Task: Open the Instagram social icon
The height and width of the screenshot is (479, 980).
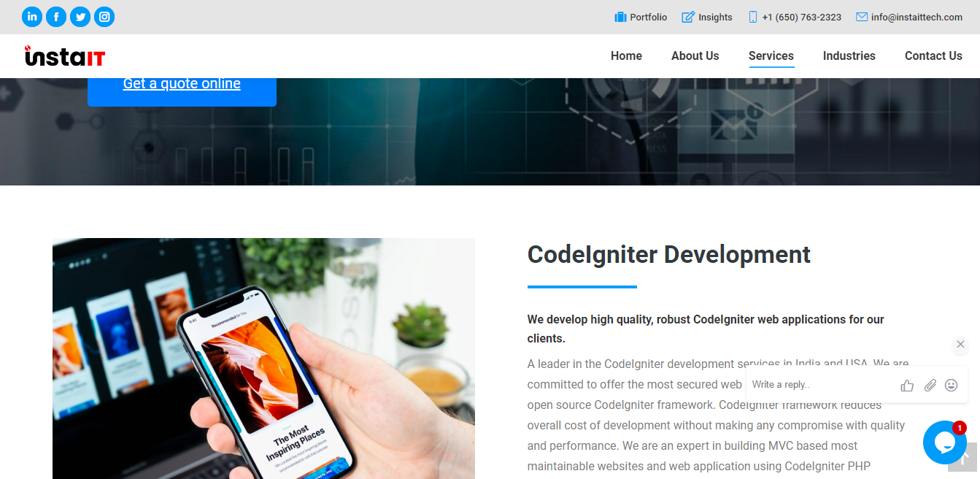Action: tap(104, 17)
